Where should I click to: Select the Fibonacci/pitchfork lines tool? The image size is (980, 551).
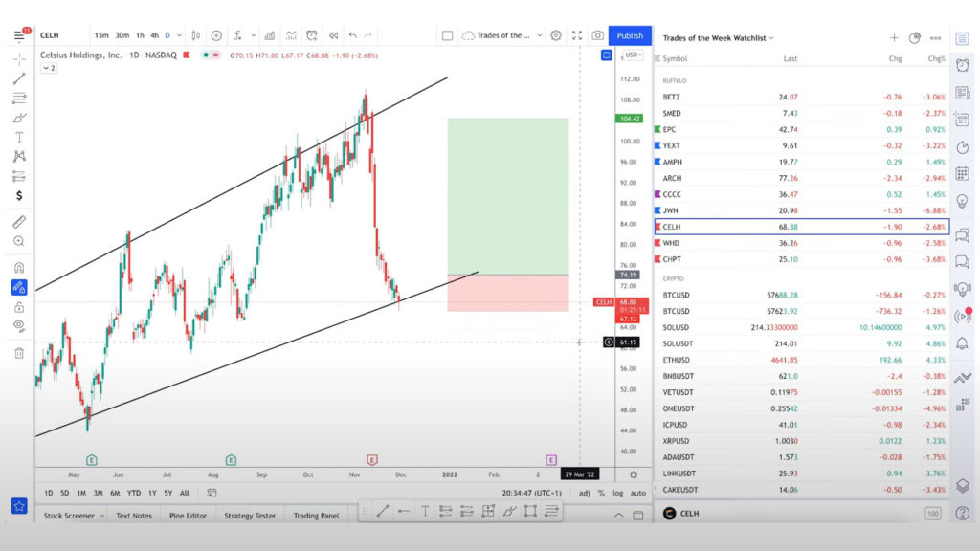tap(19, 99)
